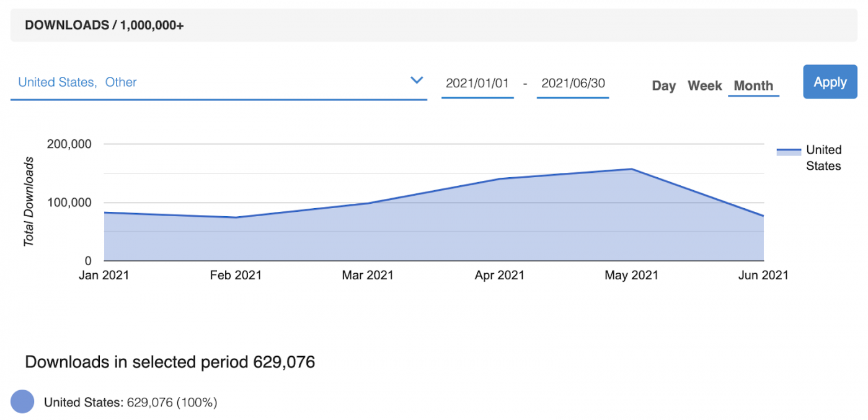Select the 'Total Downloads' axis title
Image resolution: width=868 pixels, height=420 pixels.
point(29,202)
